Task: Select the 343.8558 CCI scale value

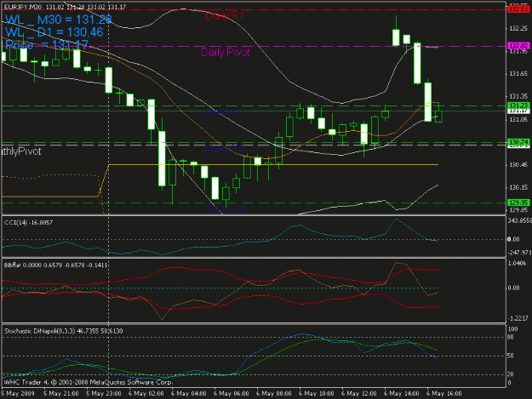Action: tap(519, 220)
